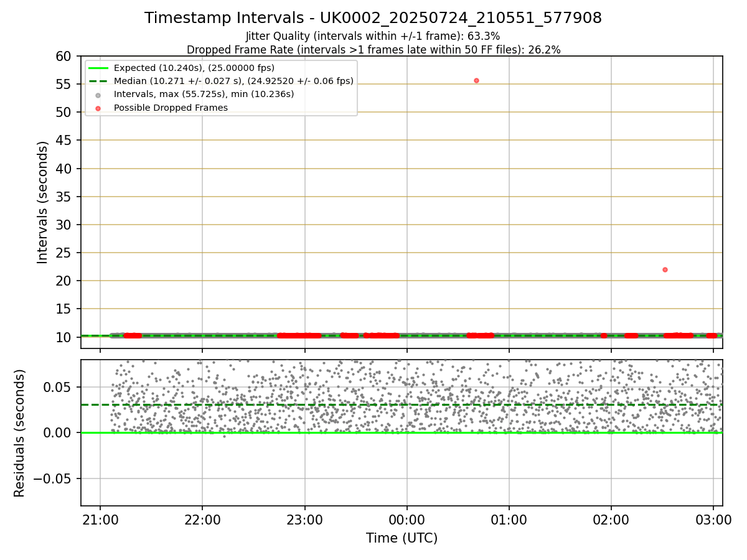Click the '00:00' x-axis tick label
The height and width of the screenshot is (560, 747).
pos(406,520)
